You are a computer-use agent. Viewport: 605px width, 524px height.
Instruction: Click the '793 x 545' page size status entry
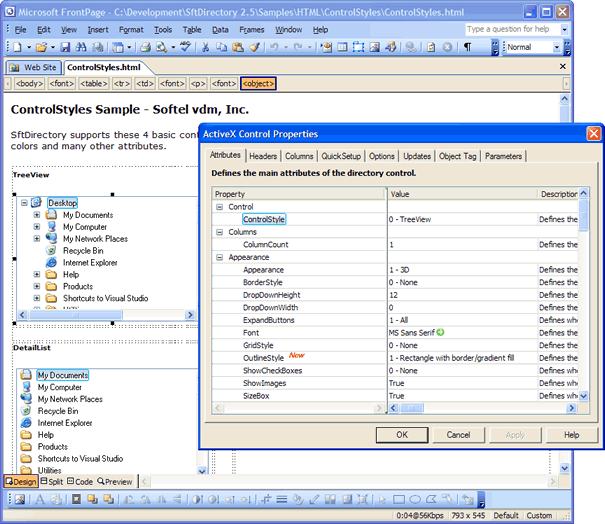tap(468, 516)
